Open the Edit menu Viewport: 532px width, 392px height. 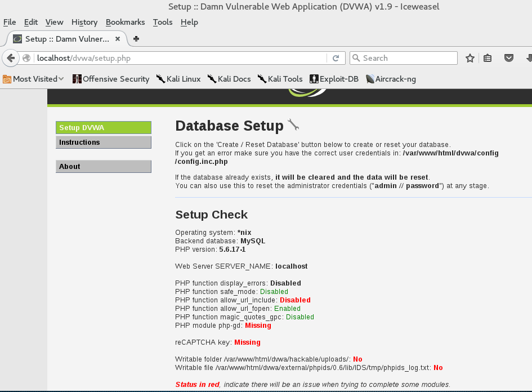coord(31,22)
